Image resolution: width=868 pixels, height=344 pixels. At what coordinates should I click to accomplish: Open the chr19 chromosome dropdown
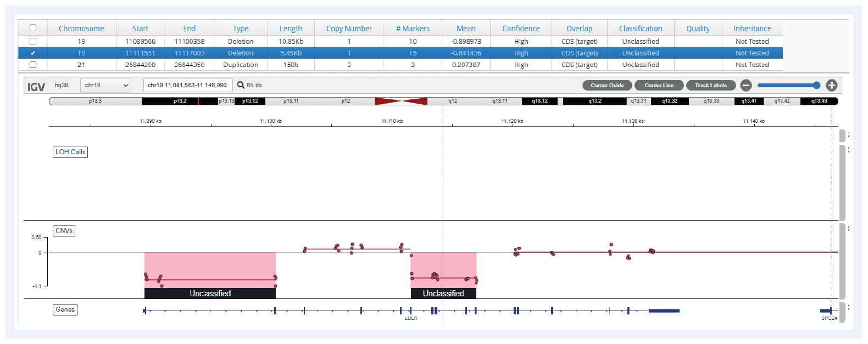tap(105, 85)
